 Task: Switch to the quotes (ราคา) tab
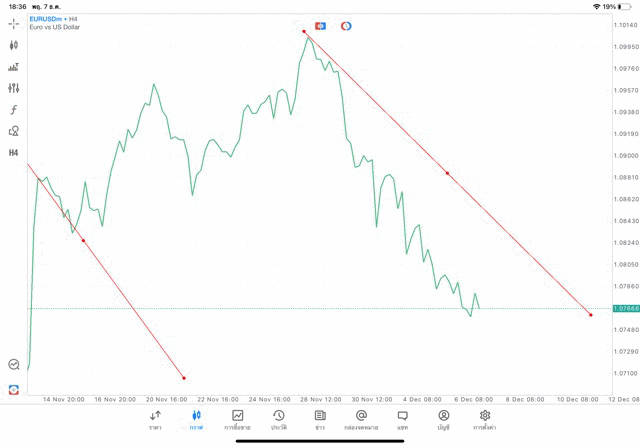pos(155,419)
